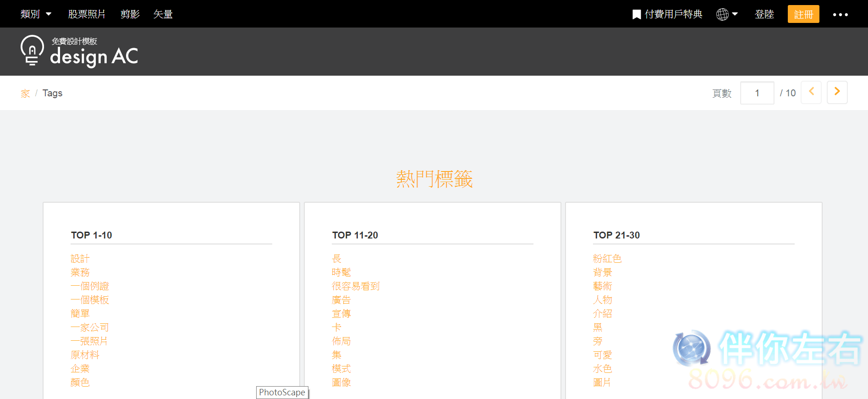Open the 集 tag
This screenshot has height=399, width=868.
click(337, 355)
